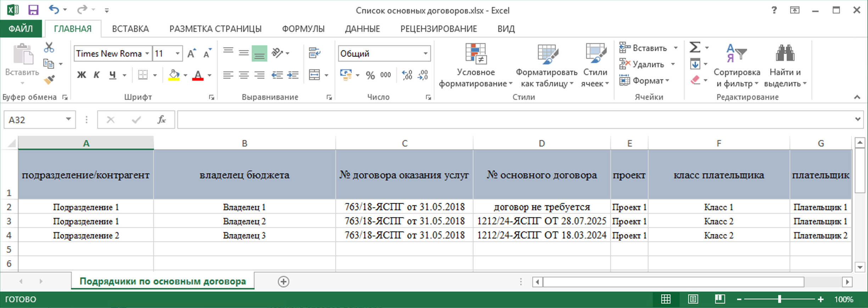
Task: Click the Merge and Center cells icon
Action: 314,75
